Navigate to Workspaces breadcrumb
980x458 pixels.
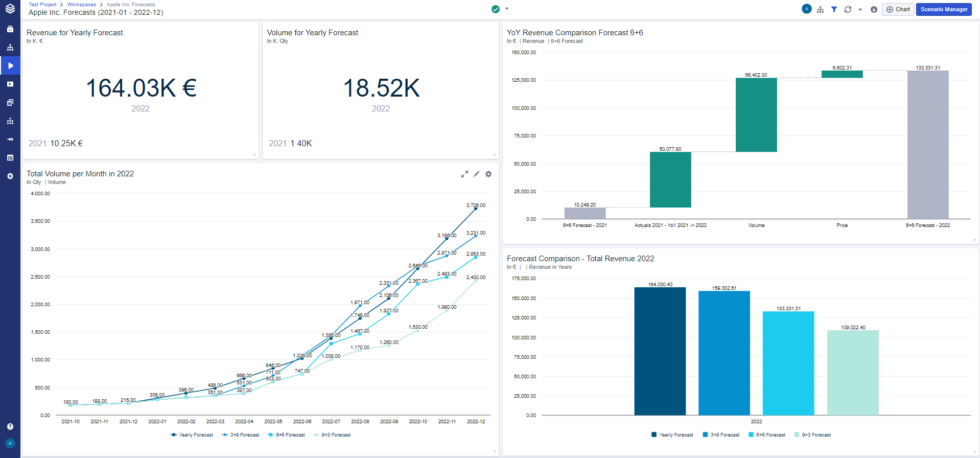(81, 5)
